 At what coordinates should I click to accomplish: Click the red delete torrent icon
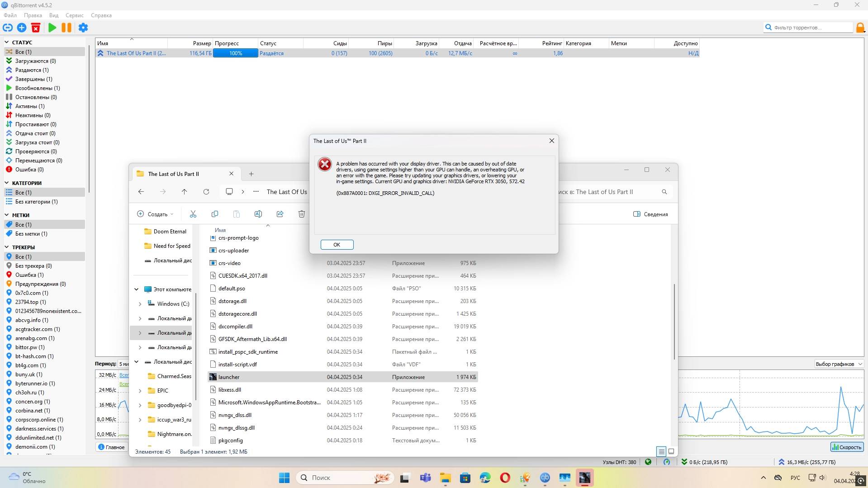tap(36, 28)
